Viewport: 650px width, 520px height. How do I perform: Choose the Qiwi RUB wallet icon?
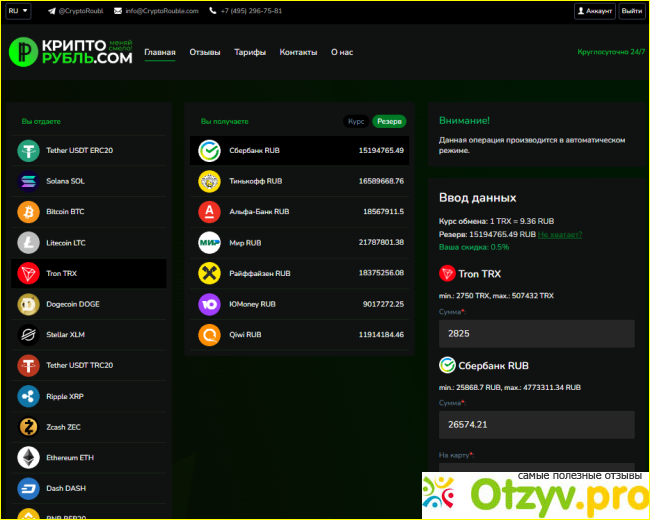pyautogui.click(x=209, y=334)
